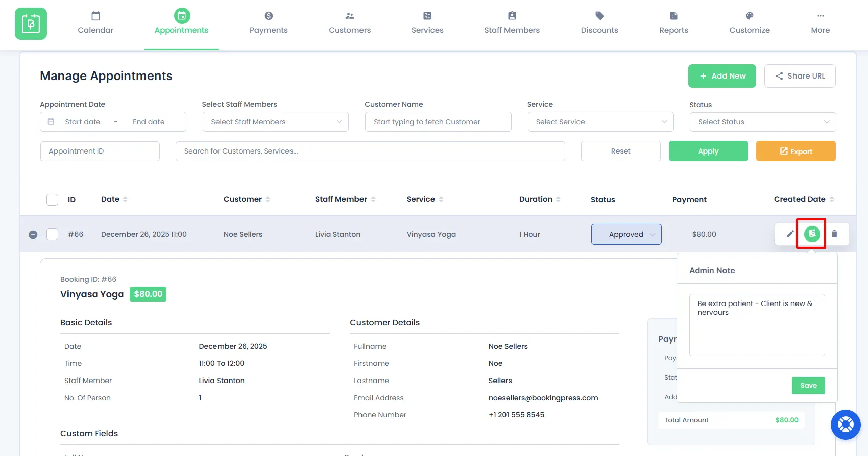The width and height of the screenshot is (868, 456).
Task: Check the checkbox for appointment #66
Action: [x=52, y=234]
